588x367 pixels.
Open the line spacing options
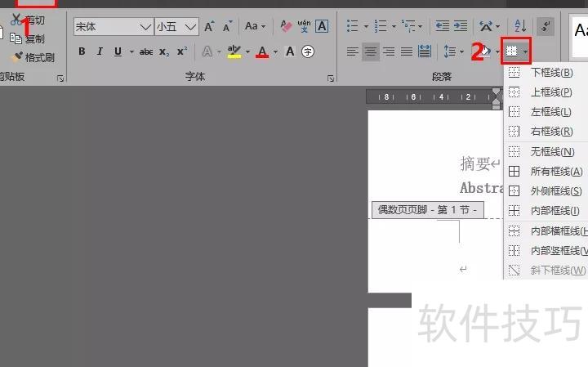(x=450, y=51)
